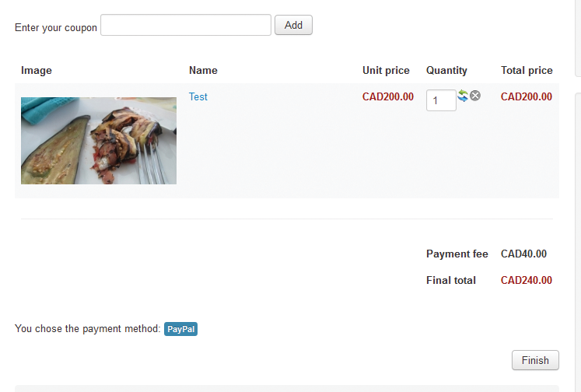The width and height of the screenshot is (581, 392).
Task: Click the CAD240.00 final total amount
Action: [526, 280]
